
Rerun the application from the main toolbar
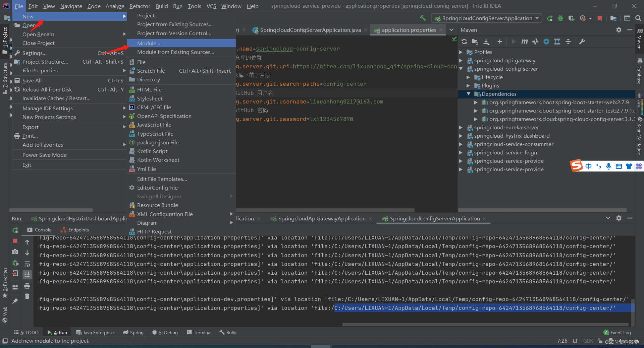[x=550, y=18]
